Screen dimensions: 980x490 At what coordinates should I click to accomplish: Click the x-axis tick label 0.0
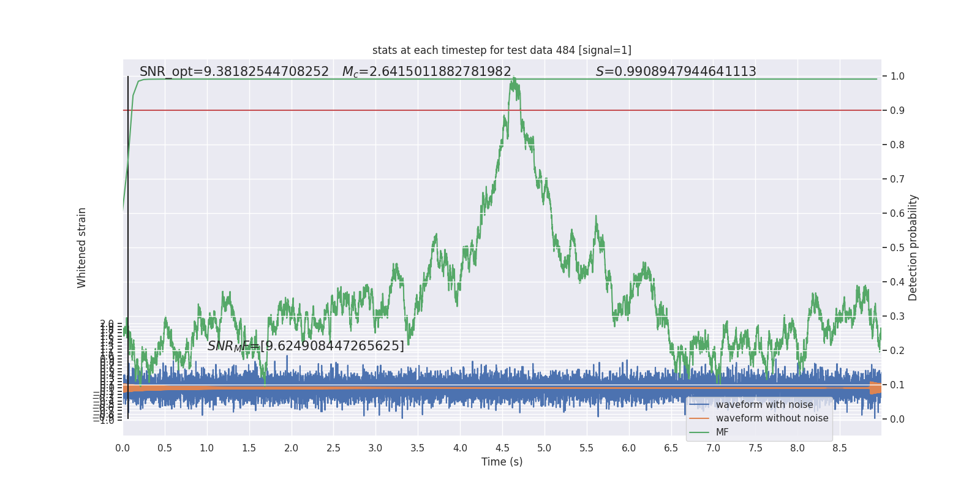tap(123, 448)
